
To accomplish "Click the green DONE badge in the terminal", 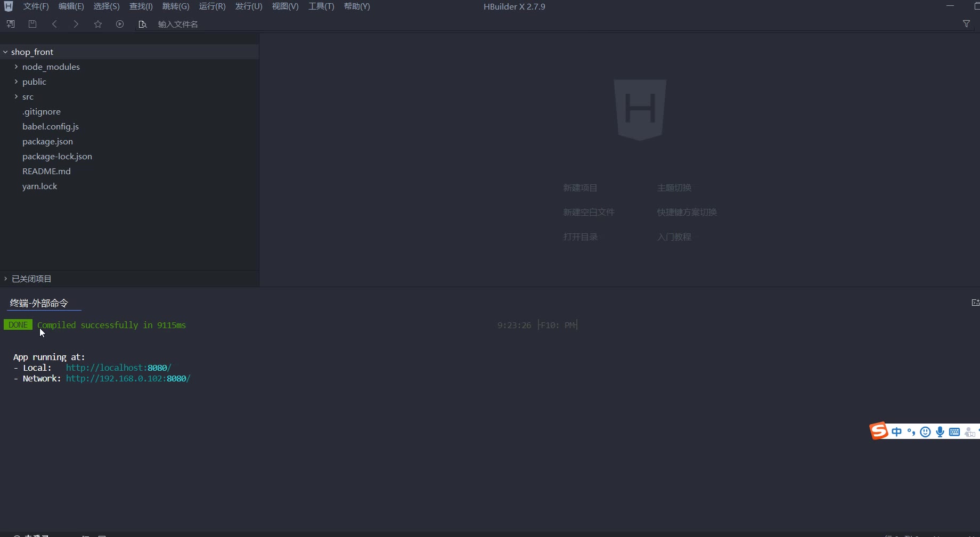I will point(18,325).
